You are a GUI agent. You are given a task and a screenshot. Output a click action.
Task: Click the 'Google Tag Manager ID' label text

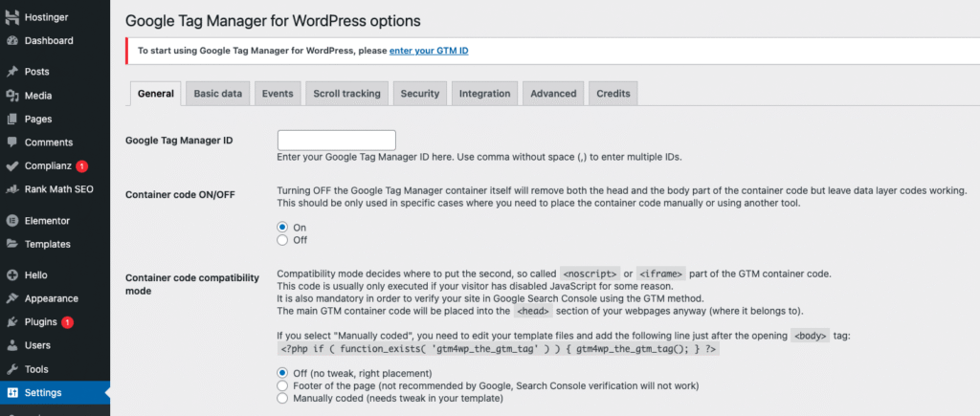[179, 141]
